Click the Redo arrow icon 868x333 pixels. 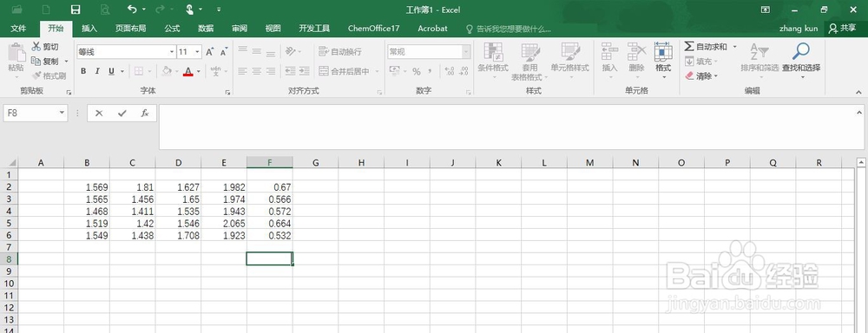point(161,10)
